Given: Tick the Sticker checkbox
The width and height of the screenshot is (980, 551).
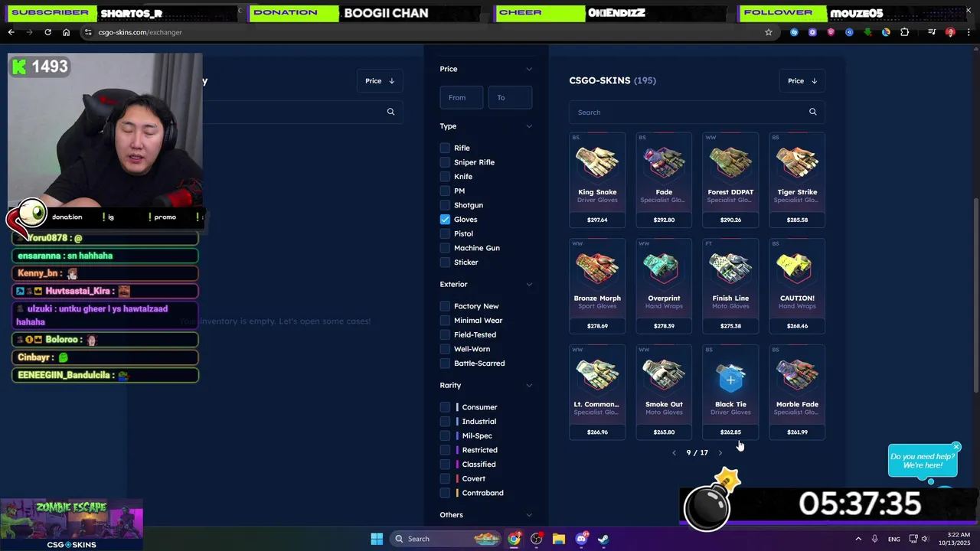Looking at the screenshot, I should click(445, 262).
